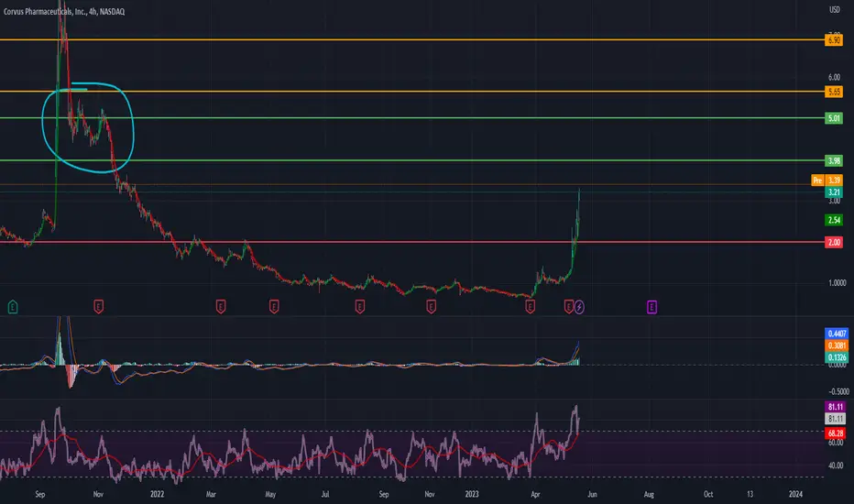Click the 2023 time axis label

[x=472, y=494]
